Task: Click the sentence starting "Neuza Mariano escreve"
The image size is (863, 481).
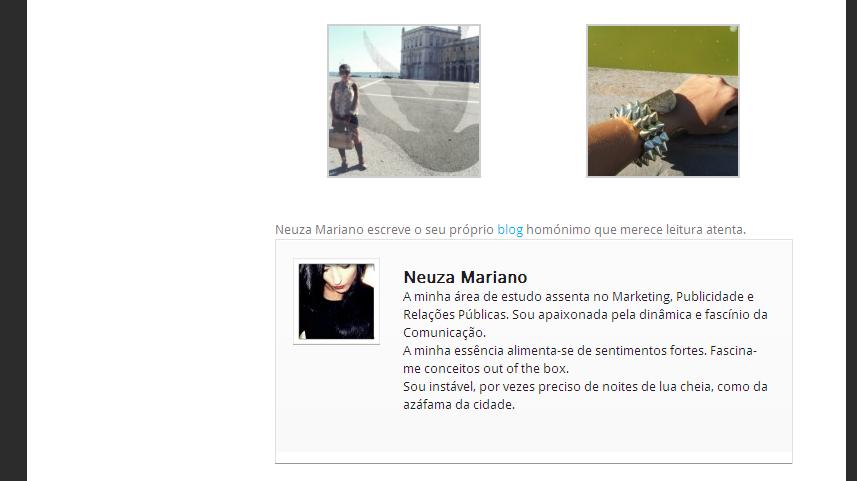Action: pos(510,229)
